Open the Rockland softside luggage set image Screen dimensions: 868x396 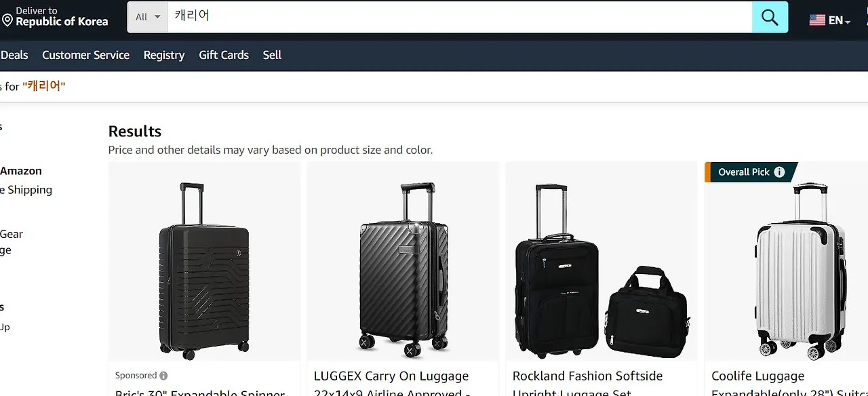tap(601, 271)
